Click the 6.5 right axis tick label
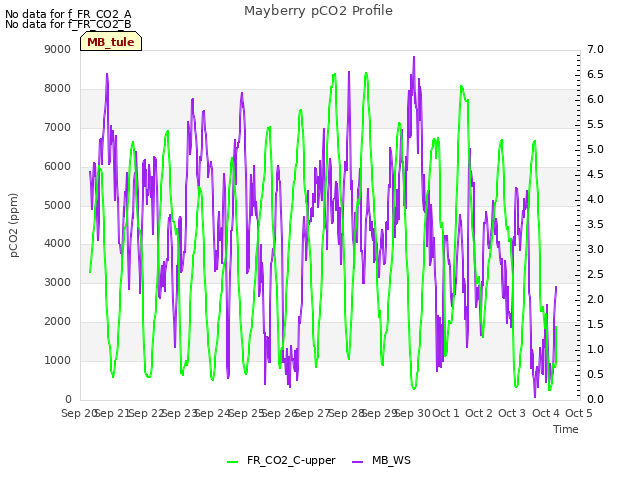Image resolution: width=640 pixels, height=480 pixels. (595, 74)
